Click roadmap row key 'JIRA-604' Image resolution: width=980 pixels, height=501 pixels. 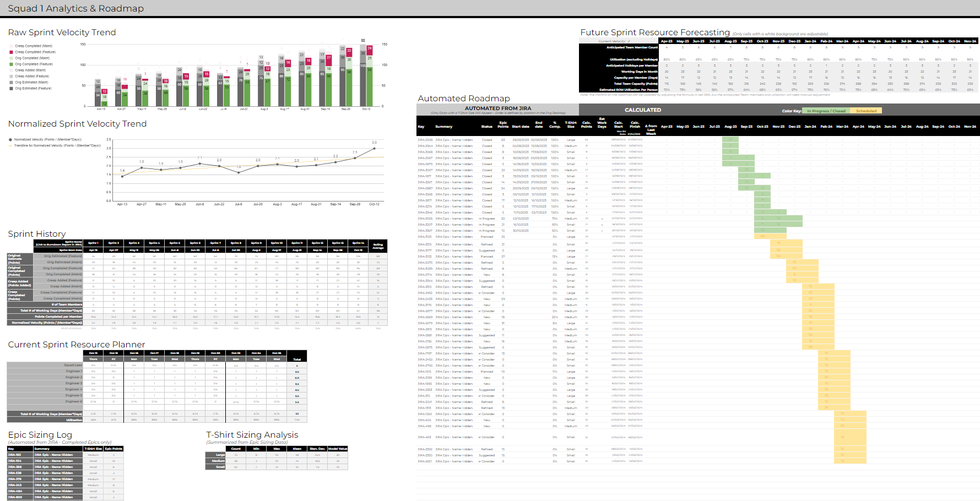(x=424, y=420)
